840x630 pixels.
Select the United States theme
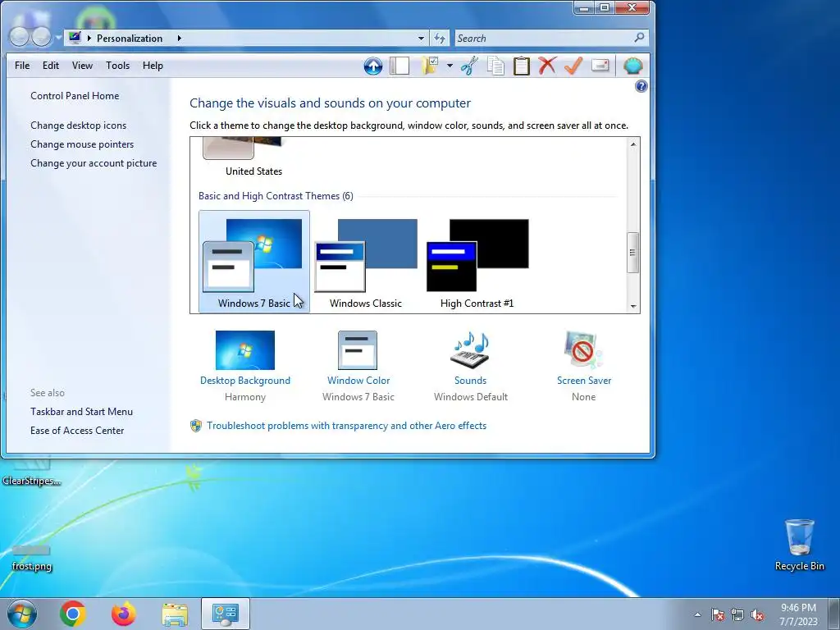[x=253, y=157]
